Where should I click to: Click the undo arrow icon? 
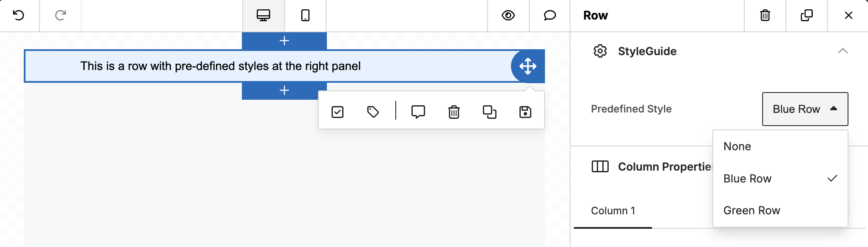click(x=19, y=15)
